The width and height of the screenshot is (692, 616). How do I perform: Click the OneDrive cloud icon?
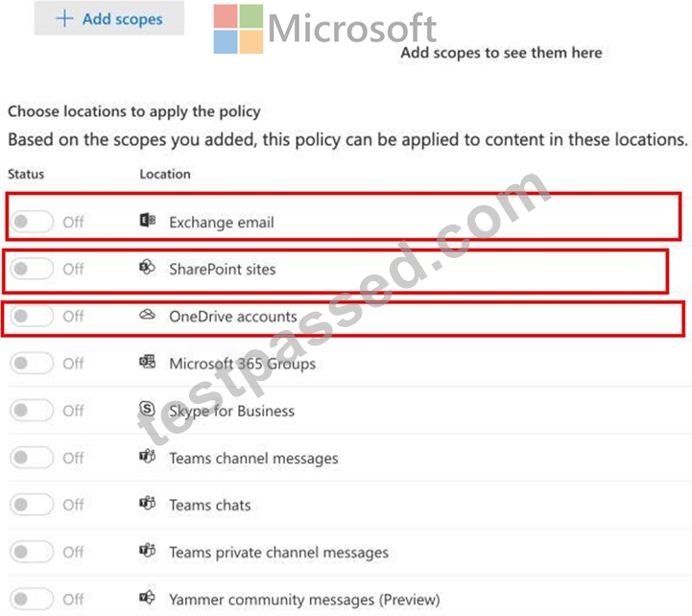point(148,314)
